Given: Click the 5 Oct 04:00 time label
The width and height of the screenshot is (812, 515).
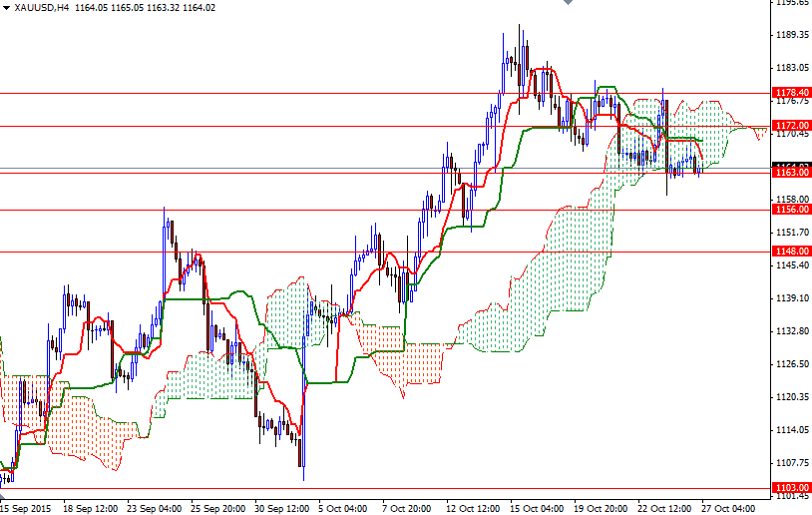Looking at the screenshot, I should coord(343,508).
